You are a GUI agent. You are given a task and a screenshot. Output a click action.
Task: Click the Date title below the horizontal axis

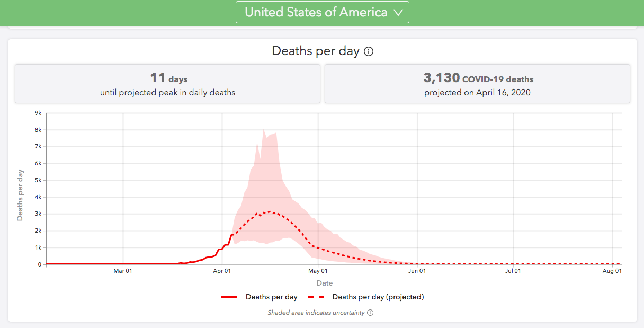[325, 283]
